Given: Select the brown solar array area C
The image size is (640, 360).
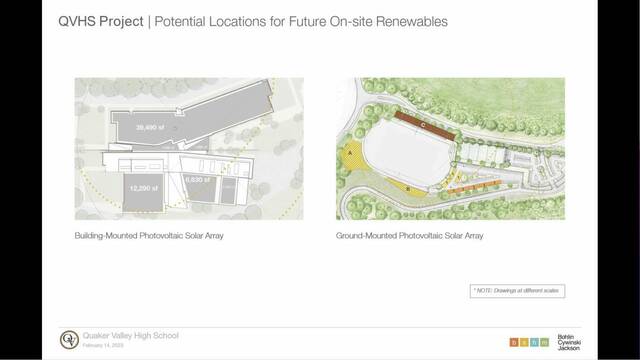Looking at the screenshot, I should pyautogui.click(x=424, y=126).
